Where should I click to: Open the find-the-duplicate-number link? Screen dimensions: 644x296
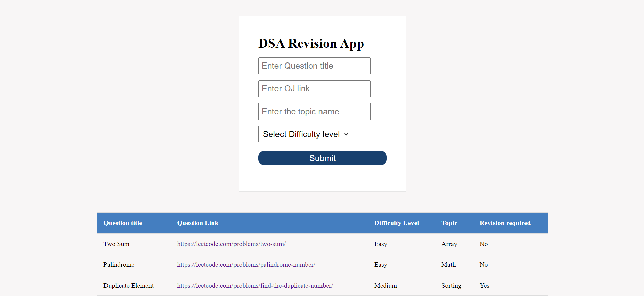(255, 286)
